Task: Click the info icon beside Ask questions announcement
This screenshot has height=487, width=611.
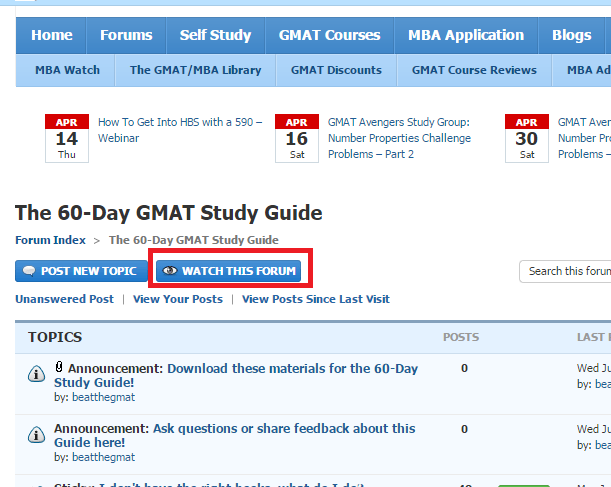Action: [x=36, y=434]
